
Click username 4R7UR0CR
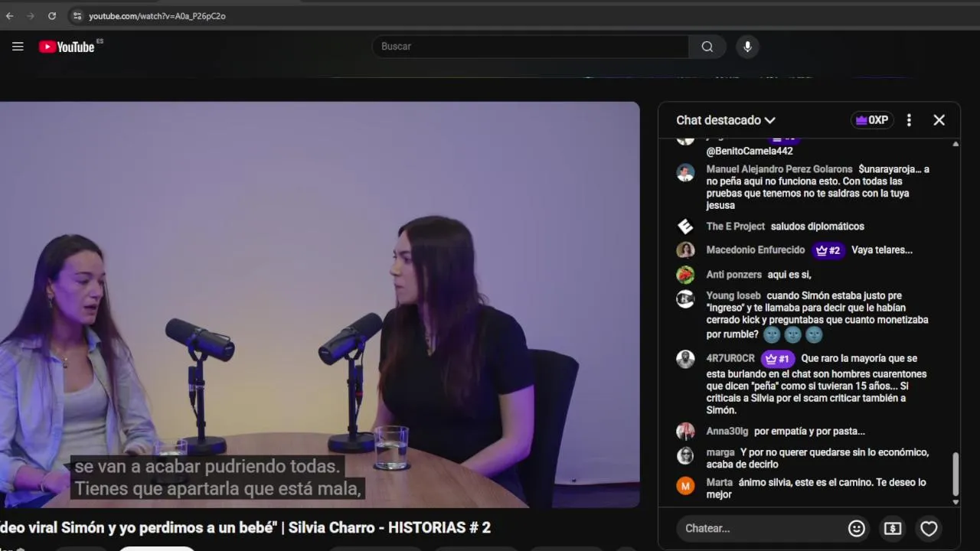pyautogui.click(x=730, y=358)
